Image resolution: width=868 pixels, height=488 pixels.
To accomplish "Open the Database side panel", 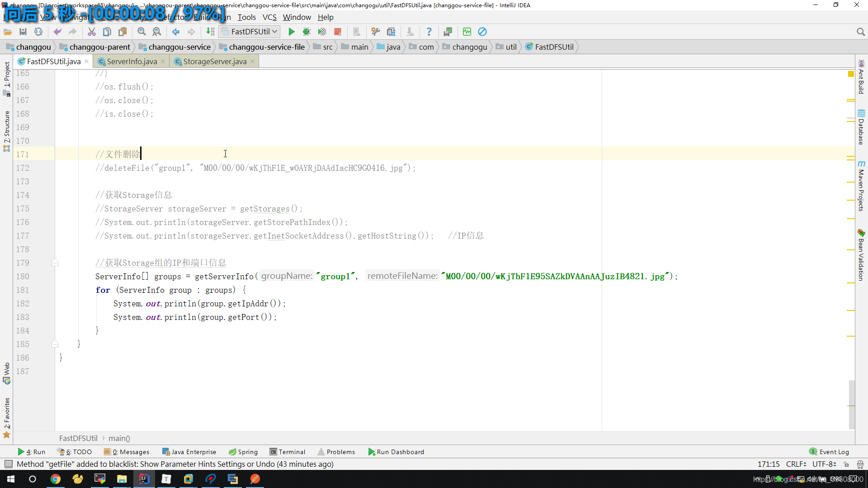I will click(861, 127).
